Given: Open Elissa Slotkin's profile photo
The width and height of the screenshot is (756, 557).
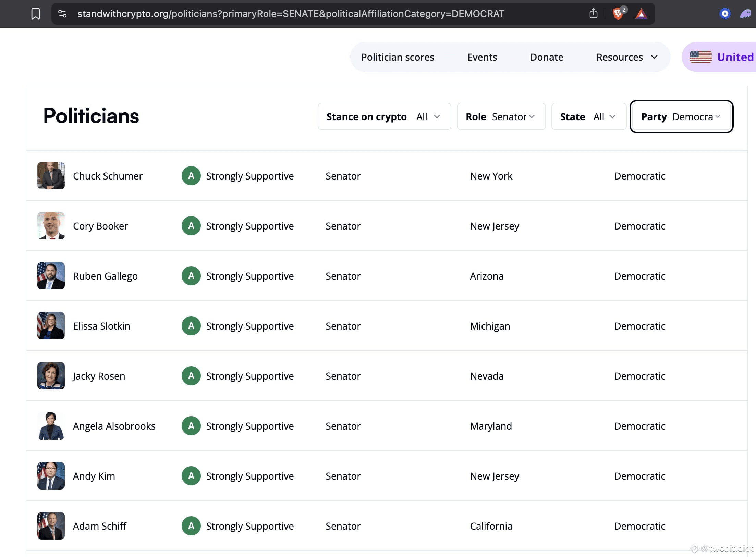Looking at the screenshot, I should click(x=51, y=326).
